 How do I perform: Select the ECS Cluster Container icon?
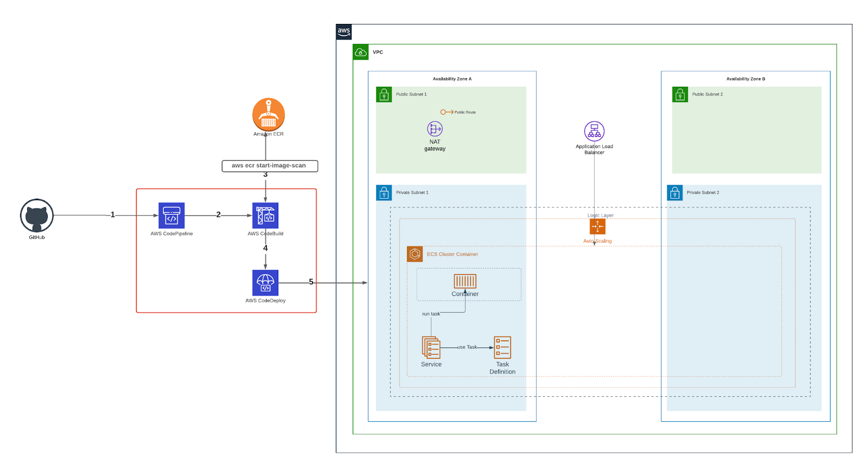415,254
